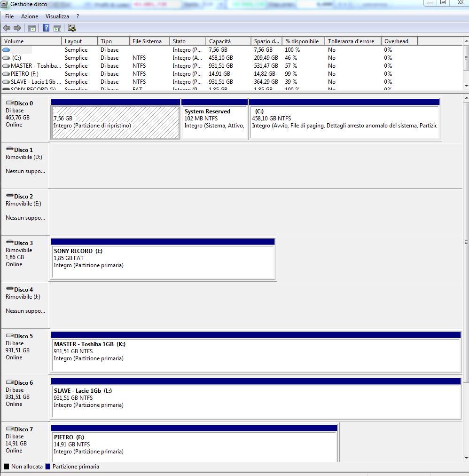Click the toolbar icon with yellow gear

click(x=72, y=28)
